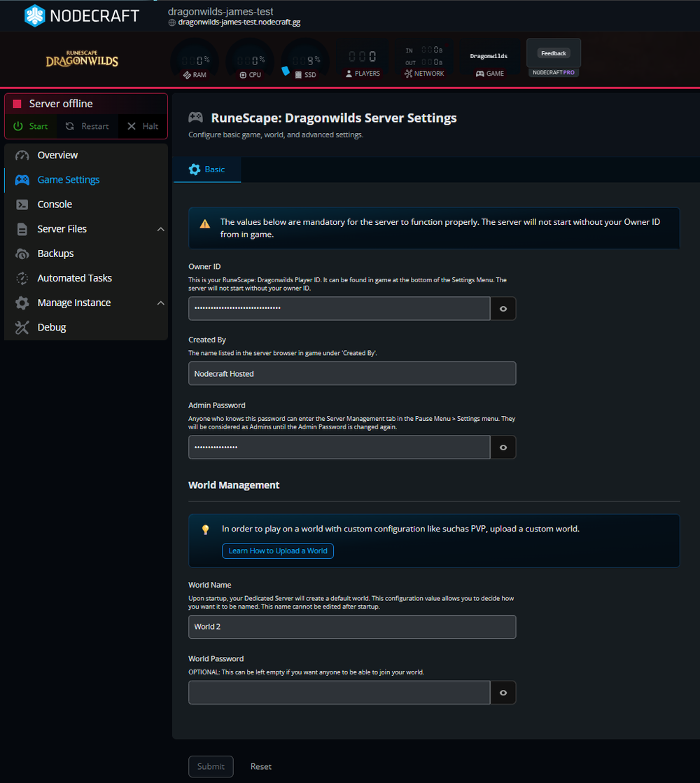Viewport: 700px width, 783px height.
Task: Open Automated Tasks via its stopwatch icon
Action: pyautogui.click(x=22, y=277)
